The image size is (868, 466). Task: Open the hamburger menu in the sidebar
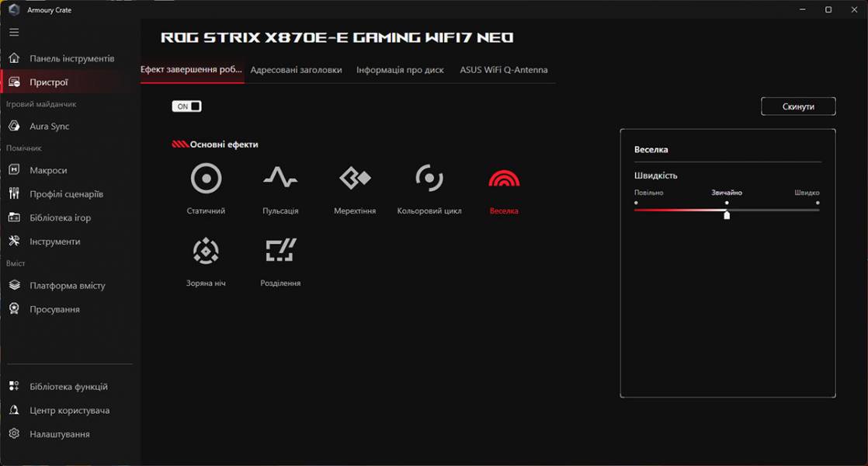(x=15, y=32)
